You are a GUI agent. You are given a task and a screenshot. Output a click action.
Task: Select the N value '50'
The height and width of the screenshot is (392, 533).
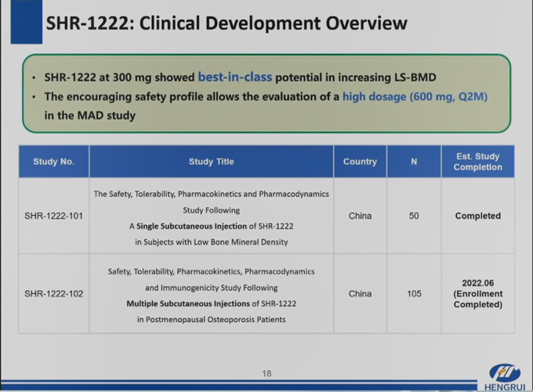[414, 216]
